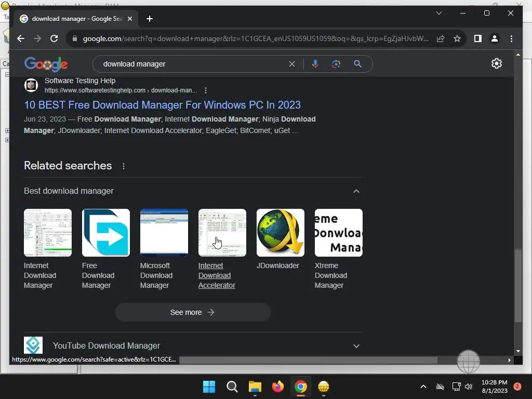Go back to the previous page

(21, 38)
